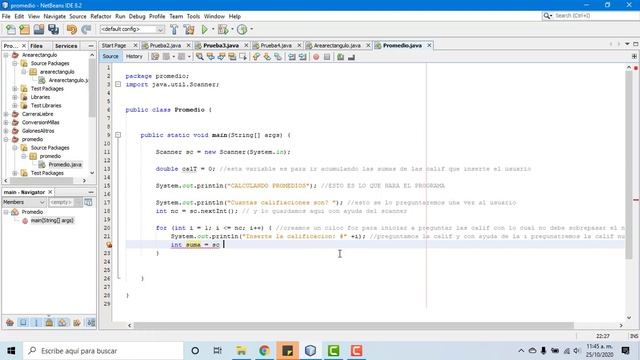This screenshot has height=360, width=640.
Task: Toggle Sort by Name in Navigator
Action: (91, 322)
